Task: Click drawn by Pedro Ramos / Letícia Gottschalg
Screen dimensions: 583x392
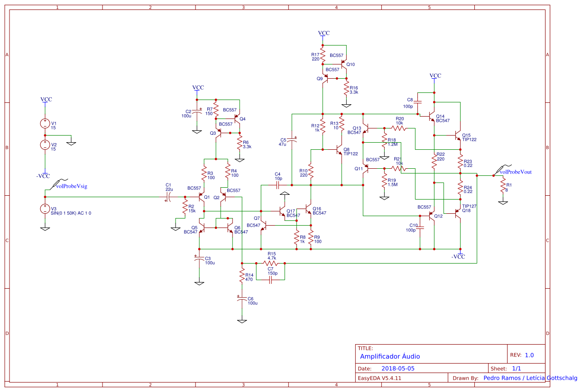Action: click(514, 378)
